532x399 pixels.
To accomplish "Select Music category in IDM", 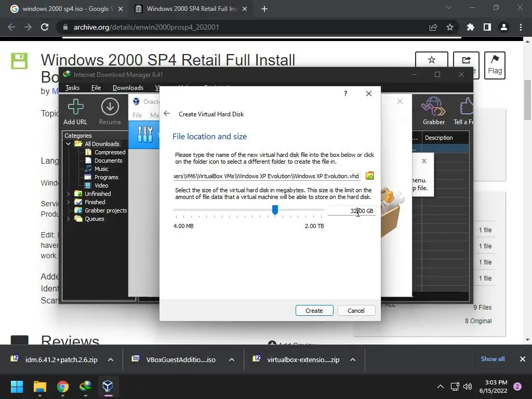I will click(x=101, y=169).
